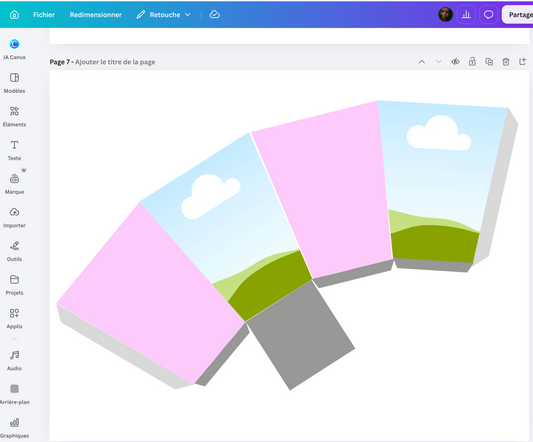Open the Marque brand panel
This screenshot has width=533, height=442.
pos(14,184)
